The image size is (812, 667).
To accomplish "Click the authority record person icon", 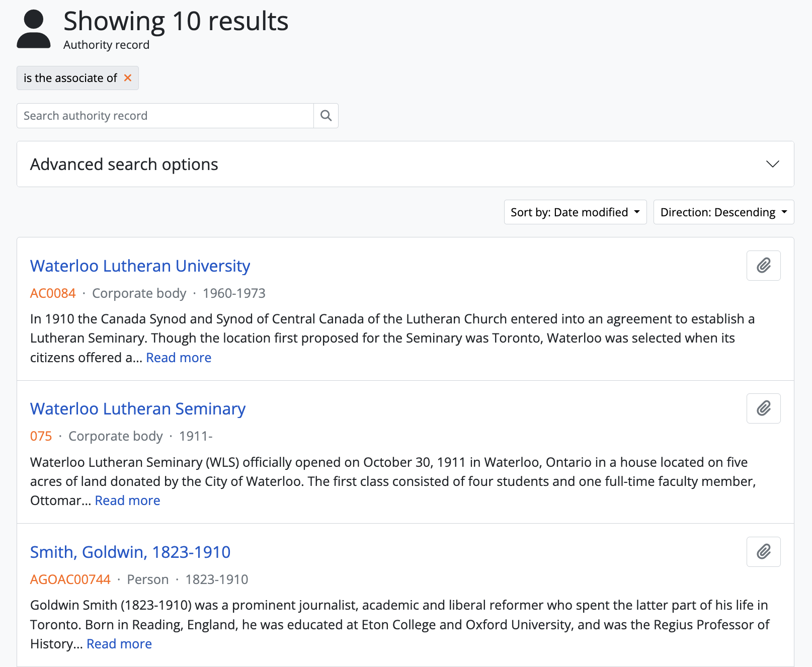I will tap(34, 29).
